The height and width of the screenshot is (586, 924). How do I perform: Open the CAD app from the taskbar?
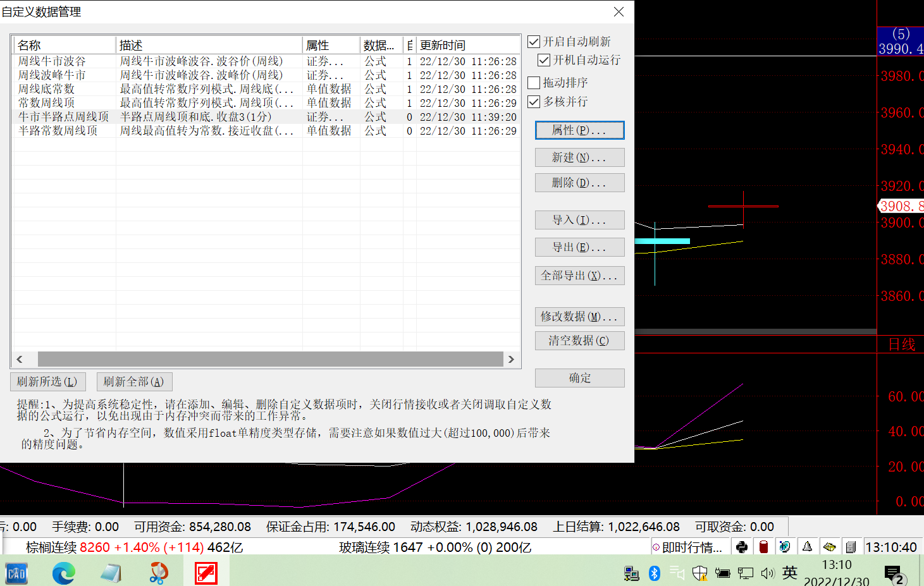[x=16, y=573]
